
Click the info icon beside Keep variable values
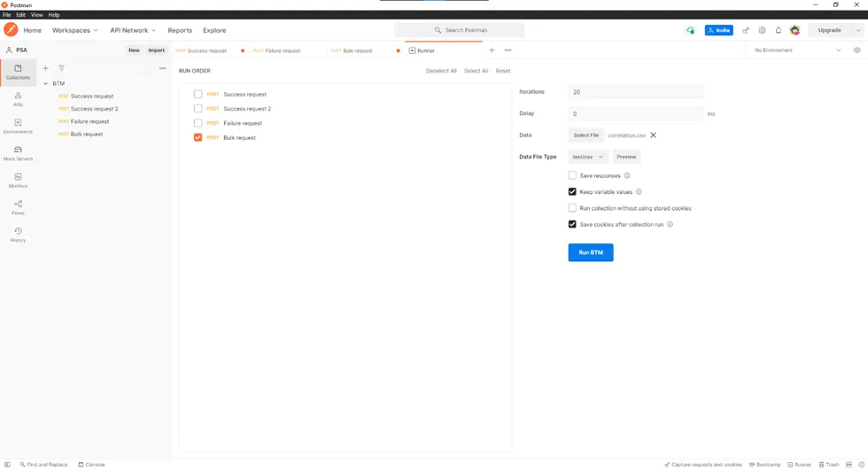click(639, 192)
